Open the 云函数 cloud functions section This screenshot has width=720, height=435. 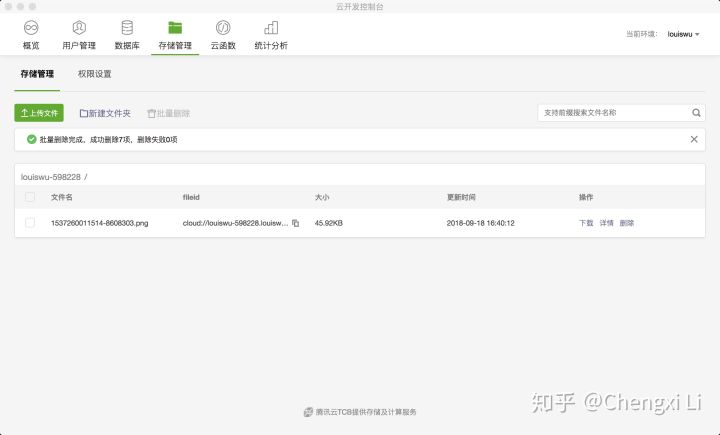(x=223, y=35)
